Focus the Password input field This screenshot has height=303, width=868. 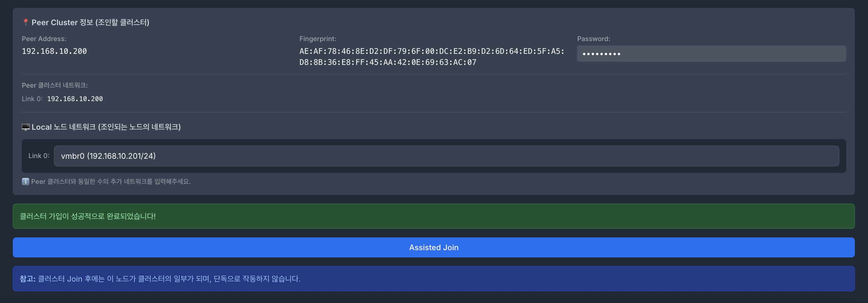[711, 54]
